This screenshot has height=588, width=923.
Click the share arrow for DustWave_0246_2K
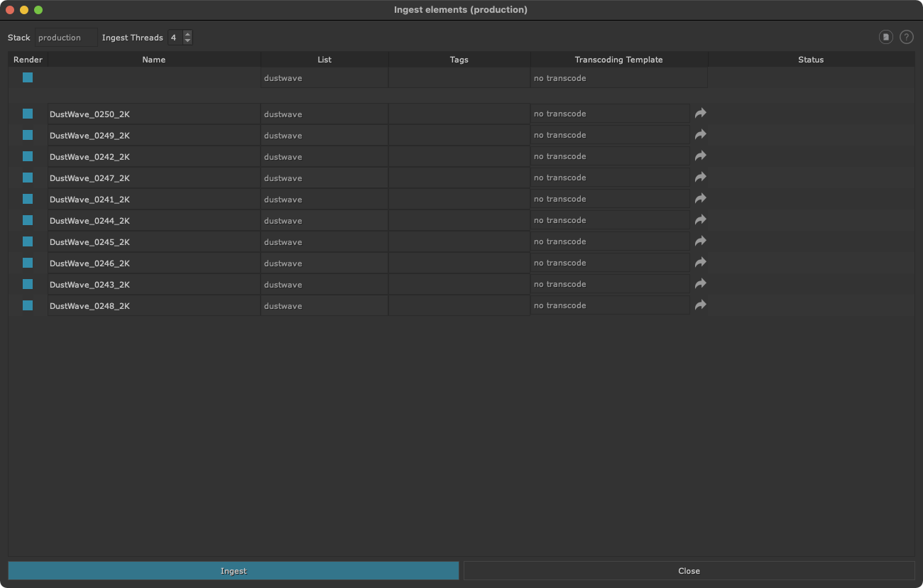point(700,262)
